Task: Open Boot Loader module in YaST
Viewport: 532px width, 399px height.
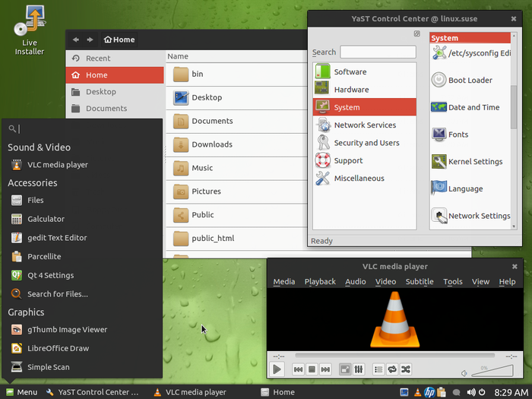Action: pyautogui.click(x=470, y=80)
